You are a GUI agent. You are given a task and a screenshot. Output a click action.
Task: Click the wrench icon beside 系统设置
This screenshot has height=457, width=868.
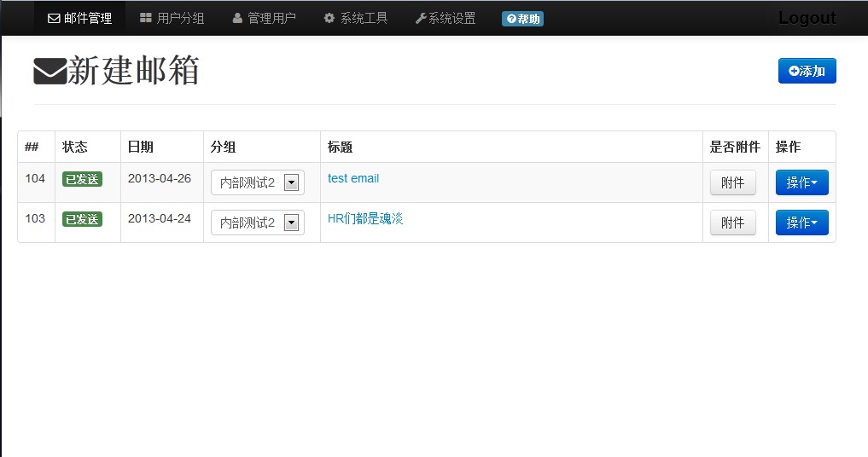421,18
